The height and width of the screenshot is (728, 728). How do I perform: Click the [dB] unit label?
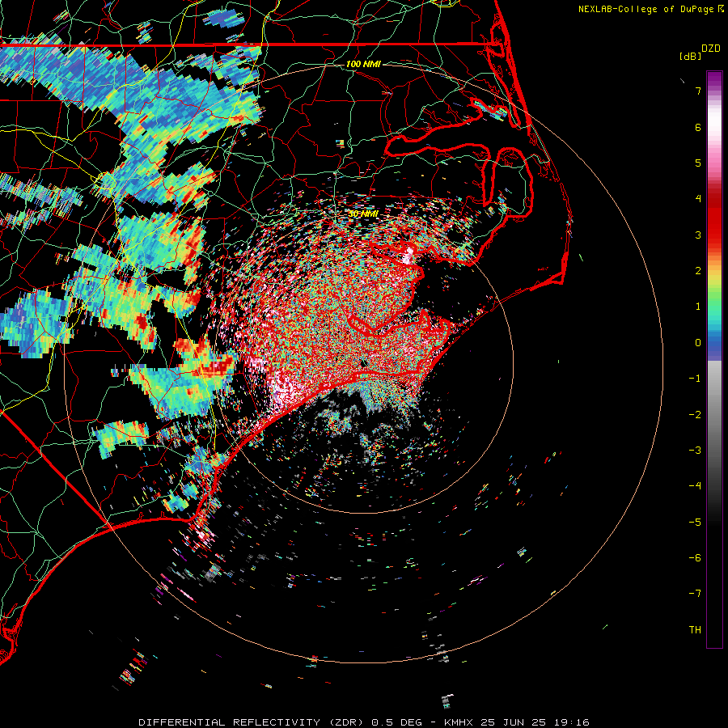tap(691, 56)
